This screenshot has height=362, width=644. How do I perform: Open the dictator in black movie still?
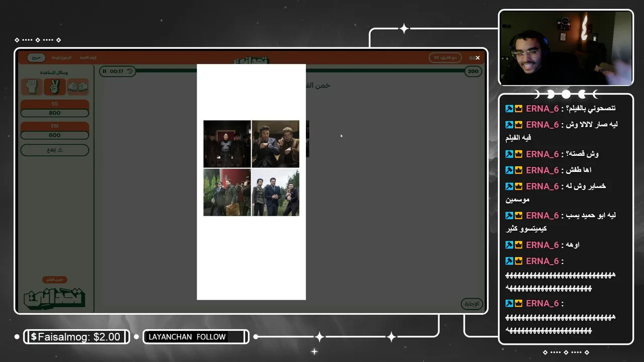click(x=227, y=144)
